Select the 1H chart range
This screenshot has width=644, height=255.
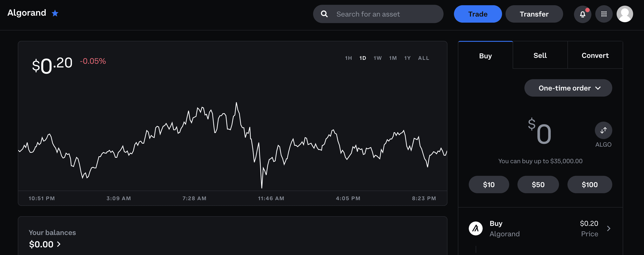tap(349, 58)
